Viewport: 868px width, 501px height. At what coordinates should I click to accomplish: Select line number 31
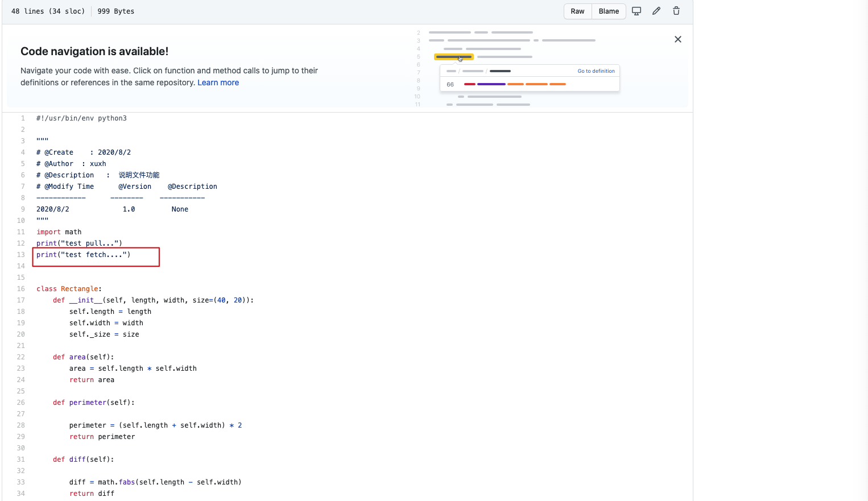pyautogui.click(x=21, y=459)
